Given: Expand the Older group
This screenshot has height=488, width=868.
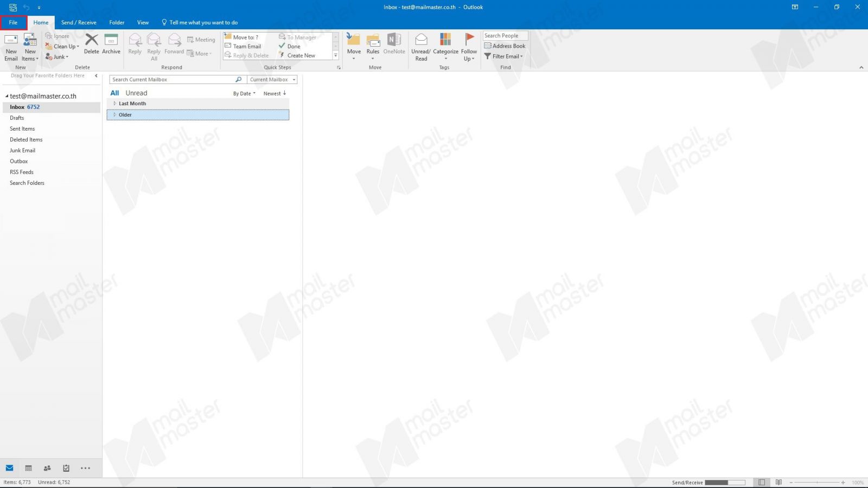Looking at the screenshot, I should (114, 115).
